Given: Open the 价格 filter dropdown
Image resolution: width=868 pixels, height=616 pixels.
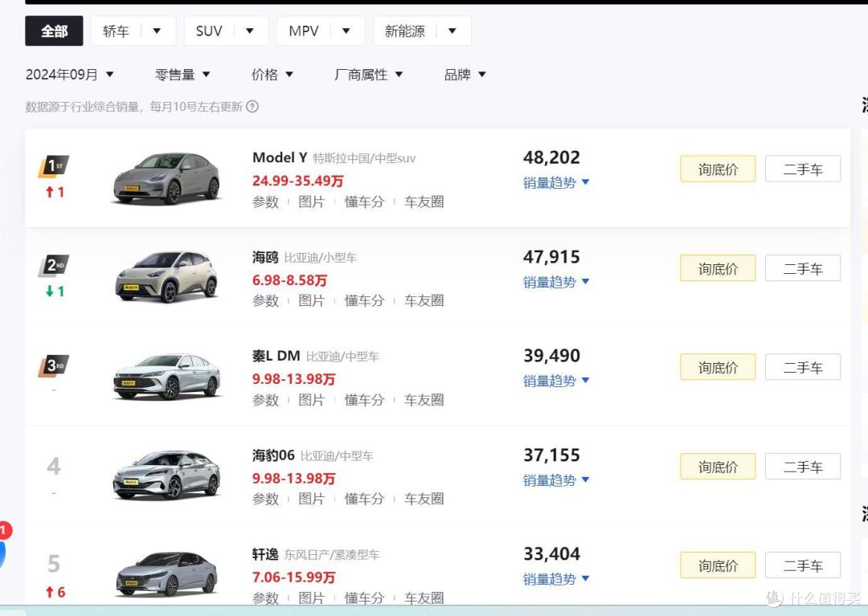Looking at the screenshot, I should (x=272, y=74).
